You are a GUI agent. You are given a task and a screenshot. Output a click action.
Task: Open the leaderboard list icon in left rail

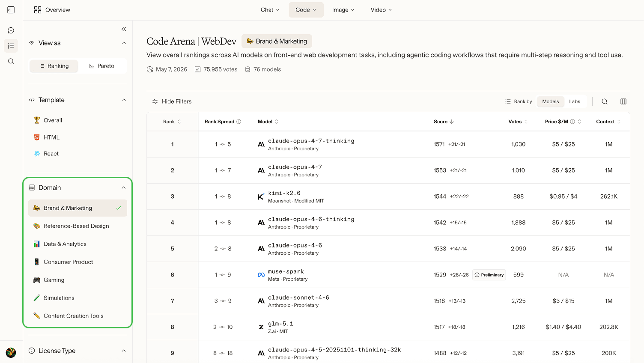point(11,46)
